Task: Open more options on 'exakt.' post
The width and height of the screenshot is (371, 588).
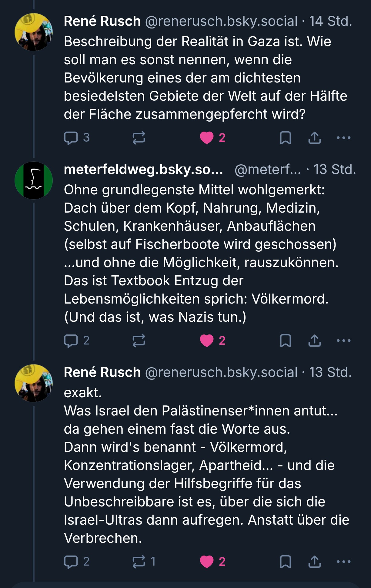Action: pyautogui.click(x=344, y=562)
